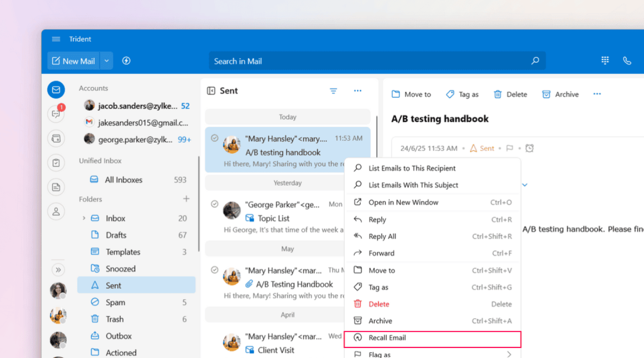Screen dimensions: 644x358
Task: Select the jakesanders015@gmail.c... account
Action: click(137, 123)
